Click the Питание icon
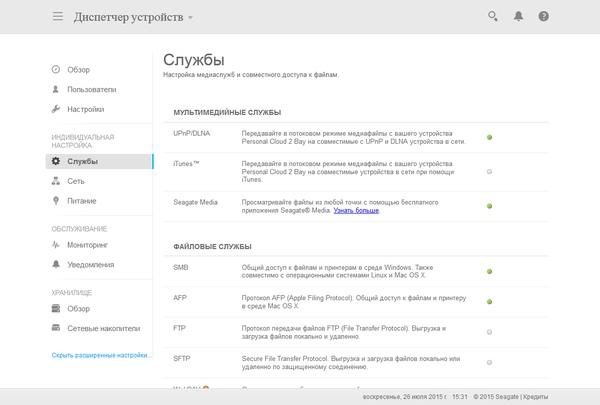Screen dimensions: 600x405 pos(56,201)
